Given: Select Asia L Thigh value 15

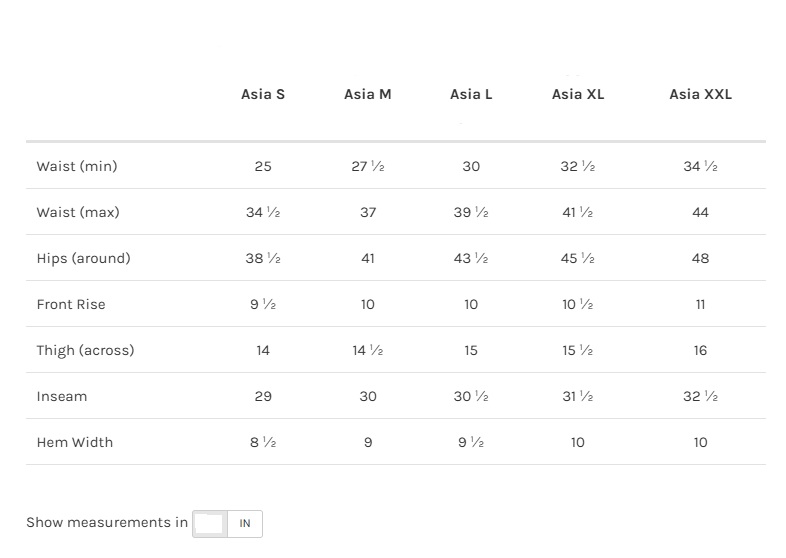Looking at the screenshot, I should (x=471, y=350).
